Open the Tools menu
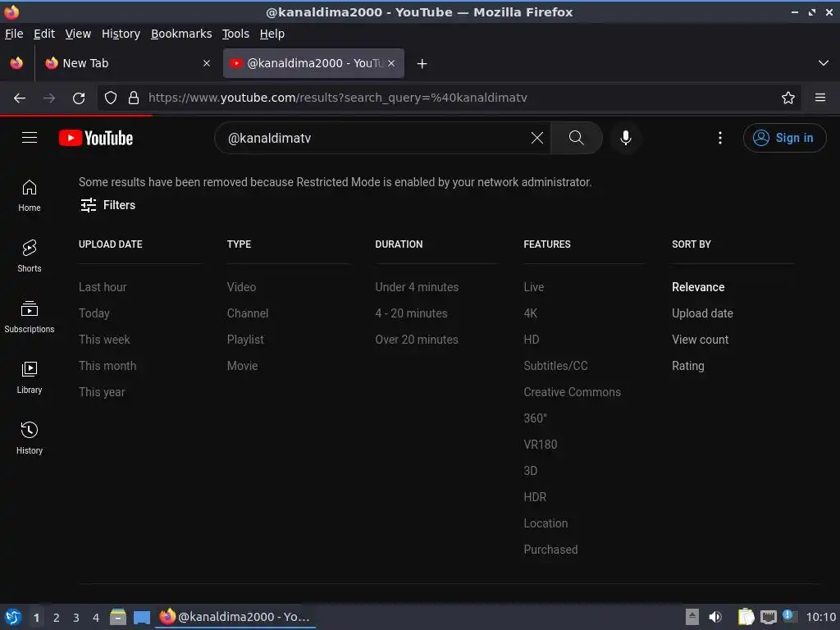The image size is (840, 630). (x=235, y=34)
